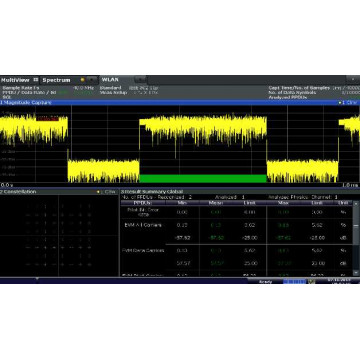Click the MultiView grid icon
Viewport: 360px width, 360px height.
pyautogui.click(x=36, y=80)
